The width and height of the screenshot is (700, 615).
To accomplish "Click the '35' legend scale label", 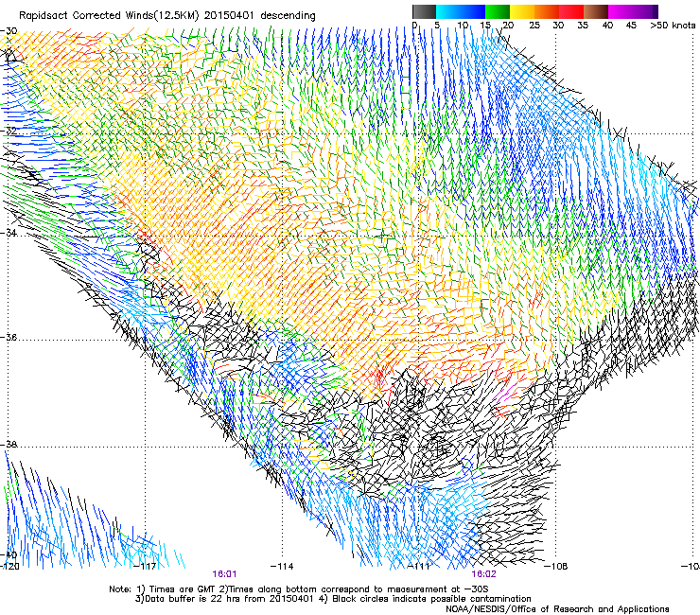I will [x=583, y=26].
